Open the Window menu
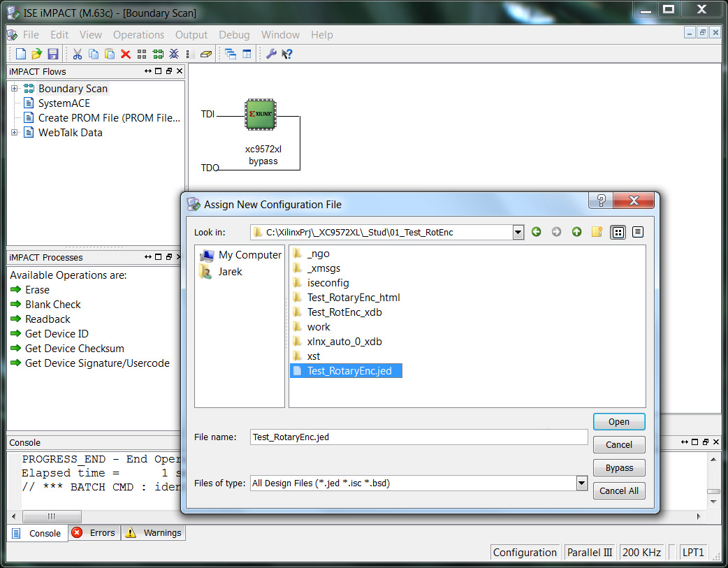Image resolution: width=728 pixels, height=568 pixels. [x=280, y=35]
